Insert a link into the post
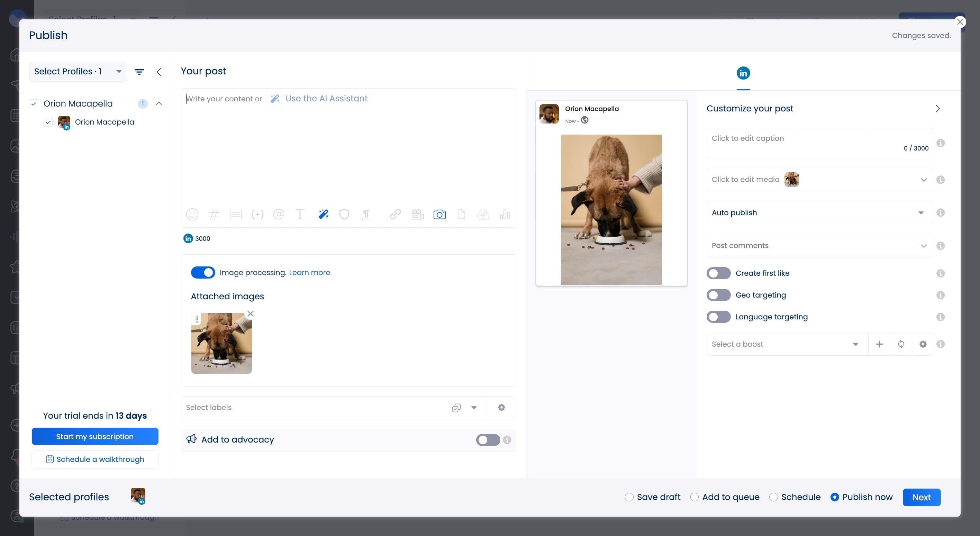This screenshot has height=536, width=980. coord(394,214)
